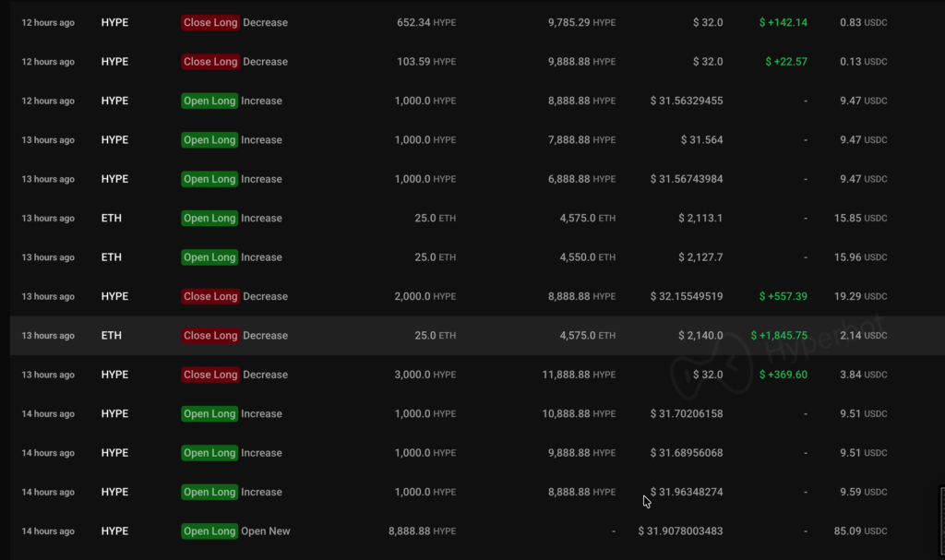Select Close Long badge in $+557.39 row

tap(210, 296)
